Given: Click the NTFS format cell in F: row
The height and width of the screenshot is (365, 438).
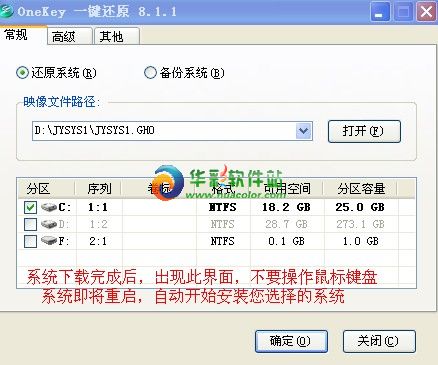Looking at the screenshot, I should 223,241.
